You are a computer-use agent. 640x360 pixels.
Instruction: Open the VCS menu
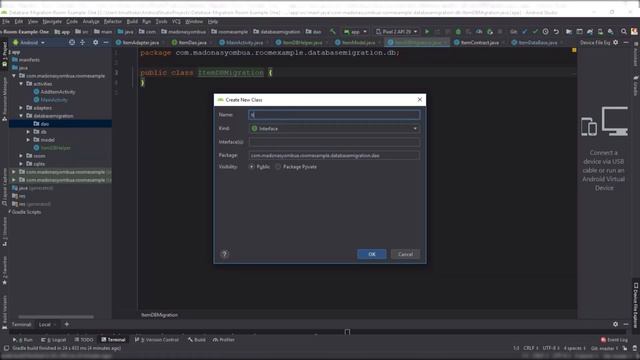(x=176, y=21)
